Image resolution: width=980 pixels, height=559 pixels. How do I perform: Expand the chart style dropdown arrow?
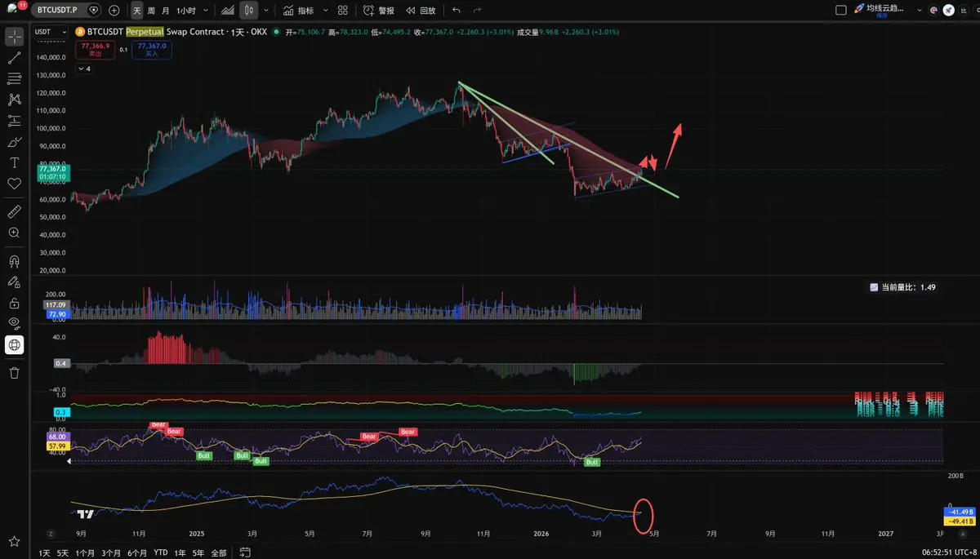[x=267, y=11]
